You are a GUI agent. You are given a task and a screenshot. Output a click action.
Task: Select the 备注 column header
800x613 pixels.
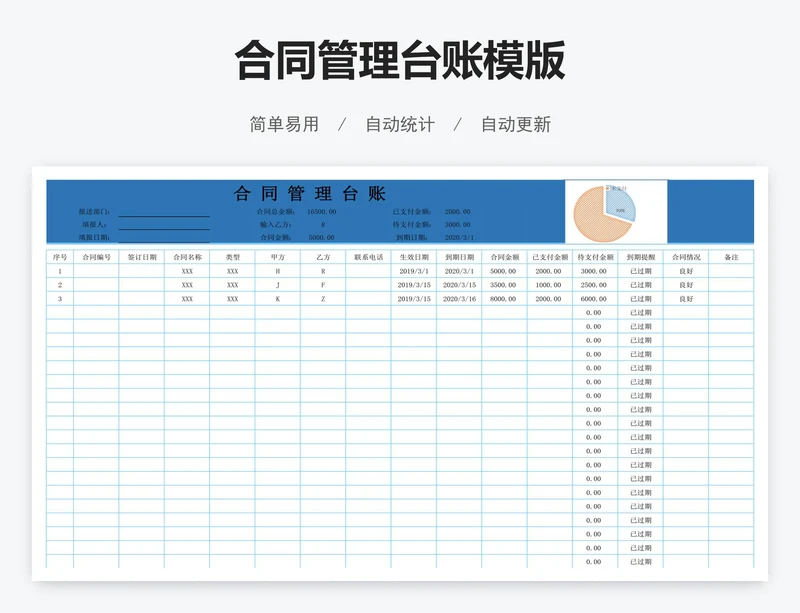[x=732, y=257]
